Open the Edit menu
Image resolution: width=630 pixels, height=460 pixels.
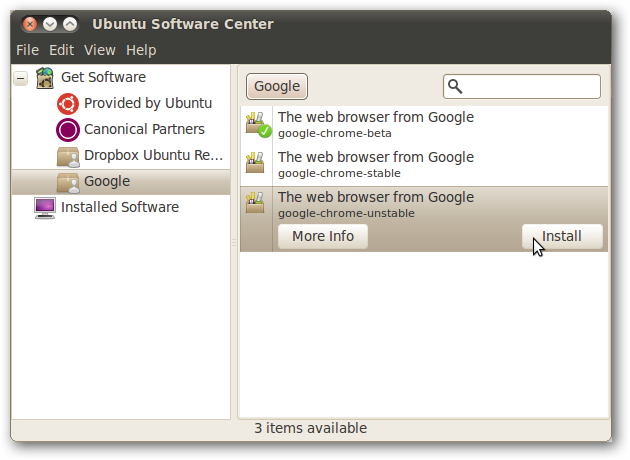61,49
